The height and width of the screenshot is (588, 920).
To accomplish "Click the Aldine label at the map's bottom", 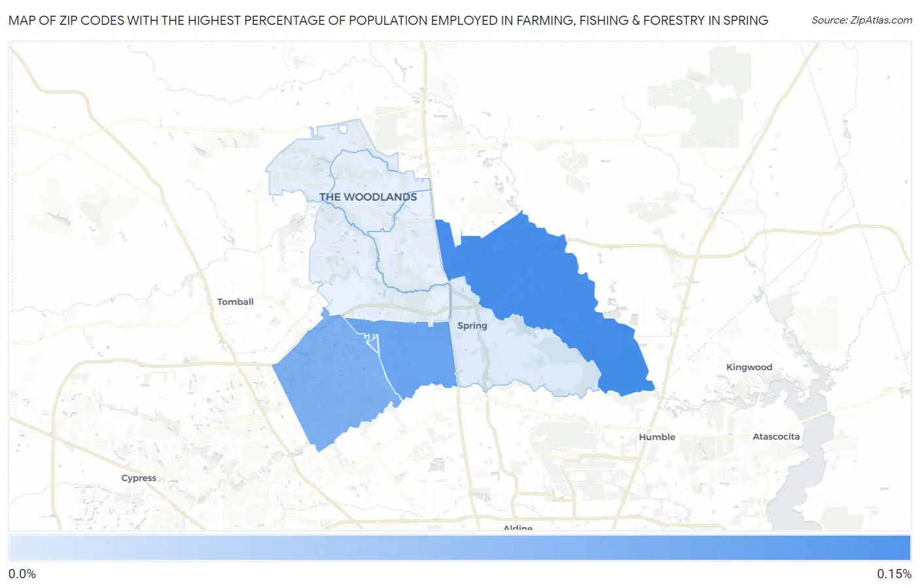I will [518, 527].
